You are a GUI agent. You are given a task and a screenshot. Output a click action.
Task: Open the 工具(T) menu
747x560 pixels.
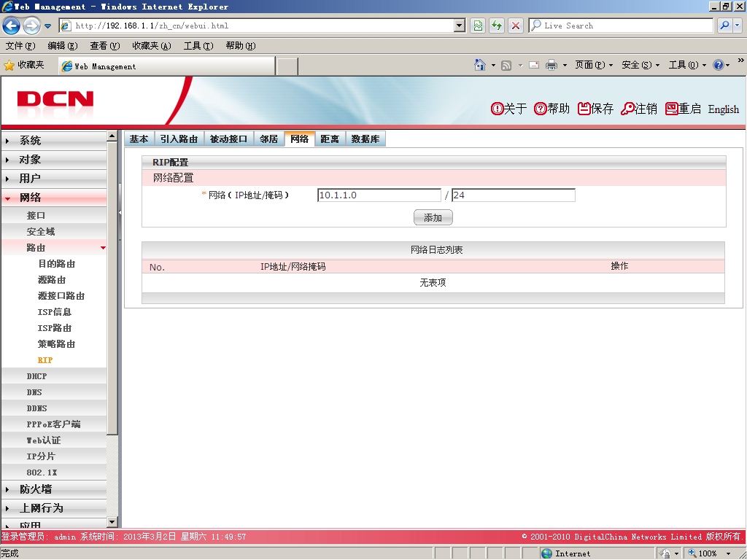click(198, 46)
